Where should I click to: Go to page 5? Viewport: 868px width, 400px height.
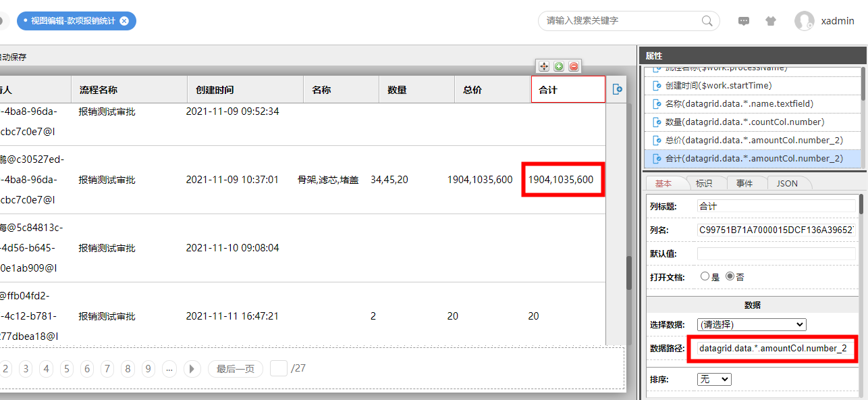pos(66,368)
